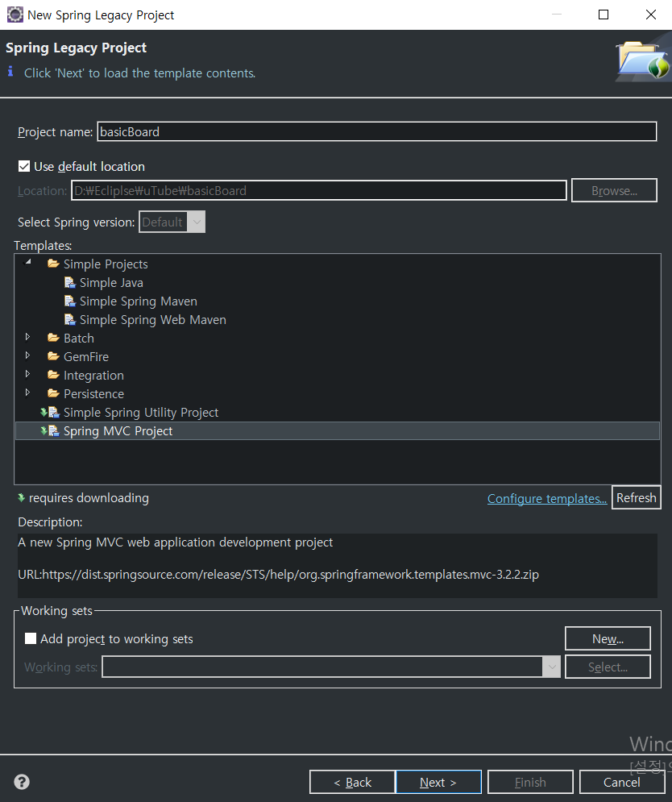Expand the Integration tree node

tap(27, 374)
